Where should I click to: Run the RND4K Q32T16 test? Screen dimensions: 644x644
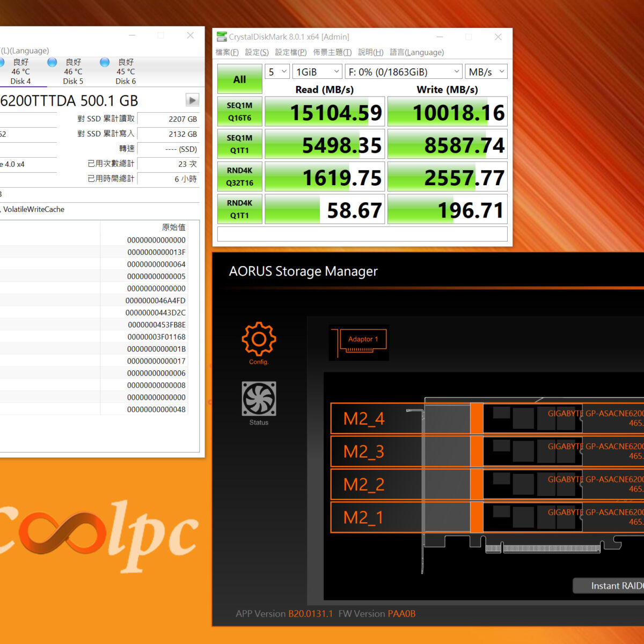239,177
